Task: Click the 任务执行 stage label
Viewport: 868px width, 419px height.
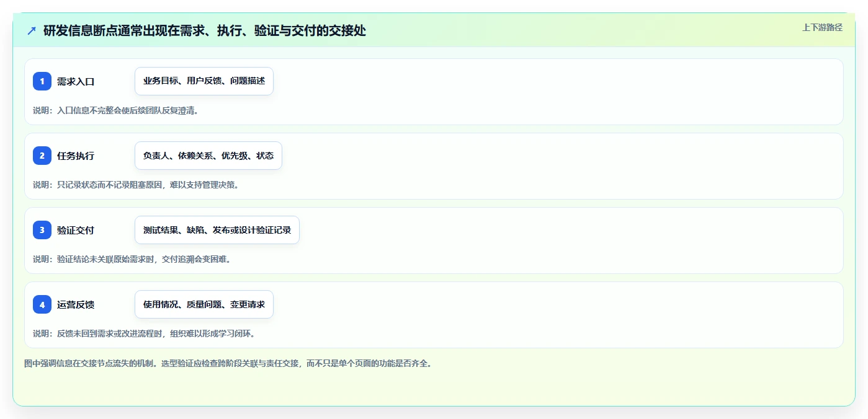Action: [76, 156]
